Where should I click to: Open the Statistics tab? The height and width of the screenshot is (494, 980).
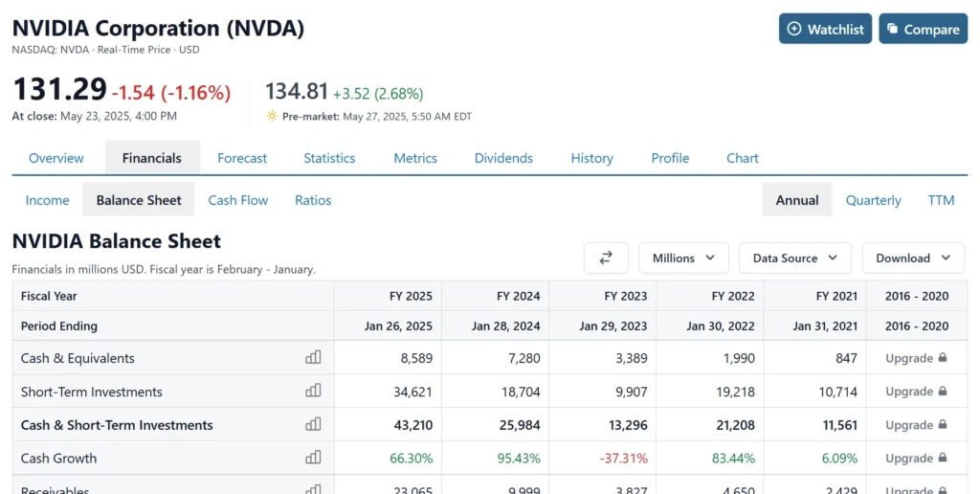click(329, 158)
